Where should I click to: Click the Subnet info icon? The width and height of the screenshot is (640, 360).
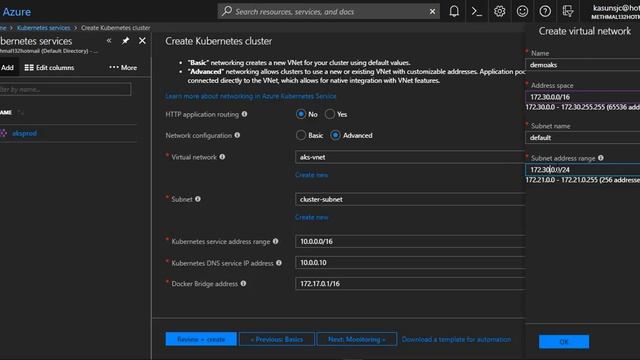(198, 199)
